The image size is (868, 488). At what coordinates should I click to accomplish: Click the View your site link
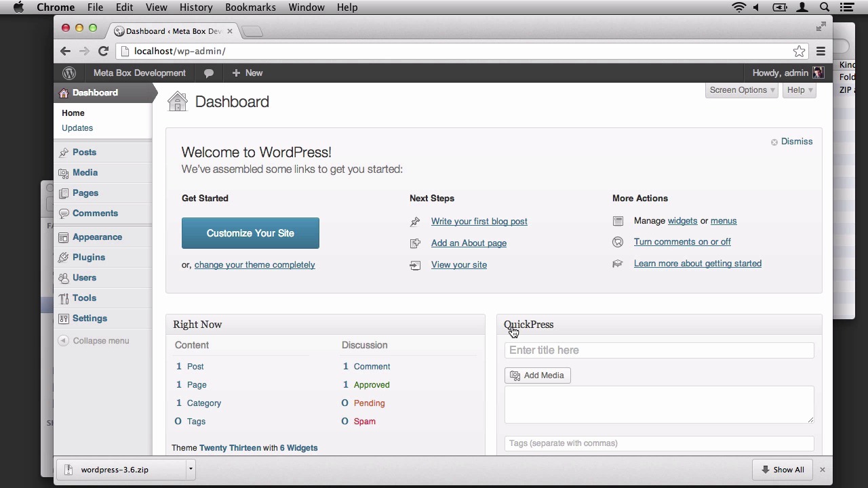(459, 265)
